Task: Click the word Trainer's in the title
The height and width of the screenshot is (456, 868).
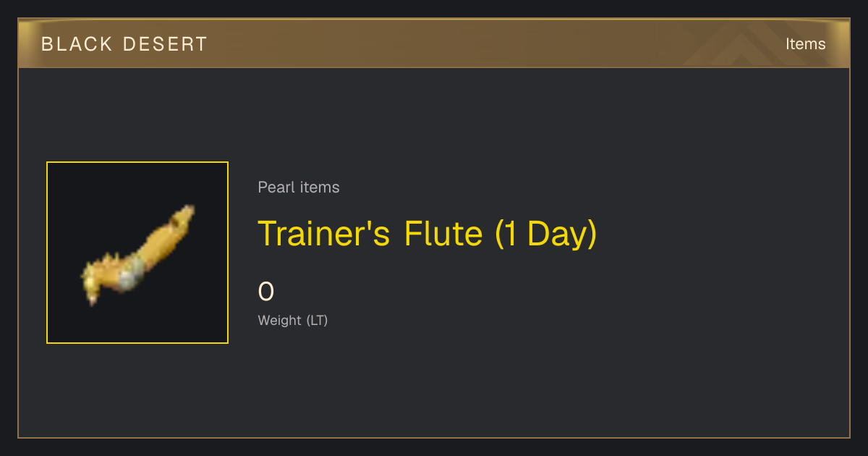Action: [x=324, y=234]
